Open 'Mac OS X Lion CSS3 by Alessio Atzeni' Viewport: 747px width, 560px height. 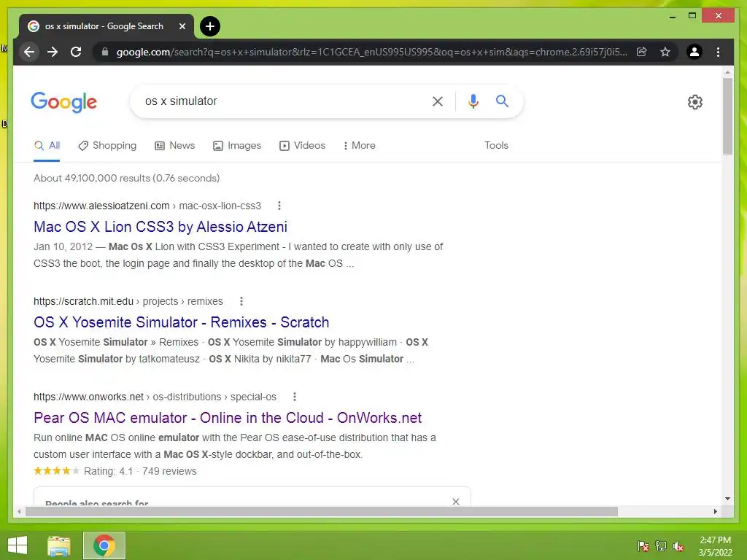[160, 227]
